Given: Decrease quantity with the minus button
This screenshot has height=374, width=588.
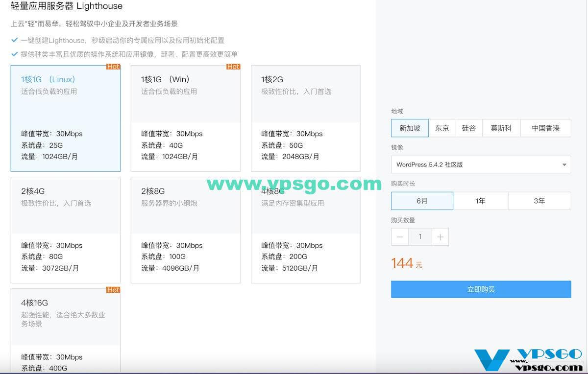Looking at the screenshot, I should coord(399,237).
